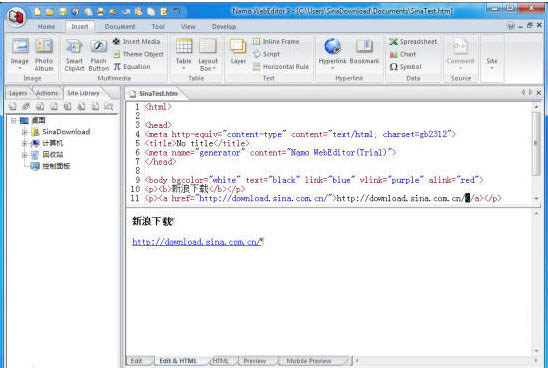Insert a Smart ClipArt
The image size is (548, 368).
[74, 55]
